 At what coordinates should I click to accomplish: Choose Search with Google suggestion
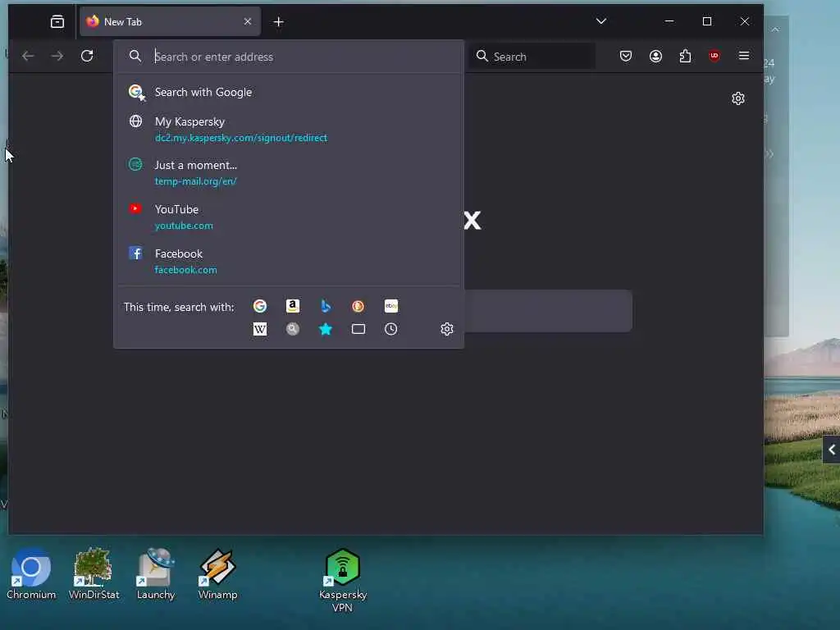pyautogui.click(x=289, y=92)
